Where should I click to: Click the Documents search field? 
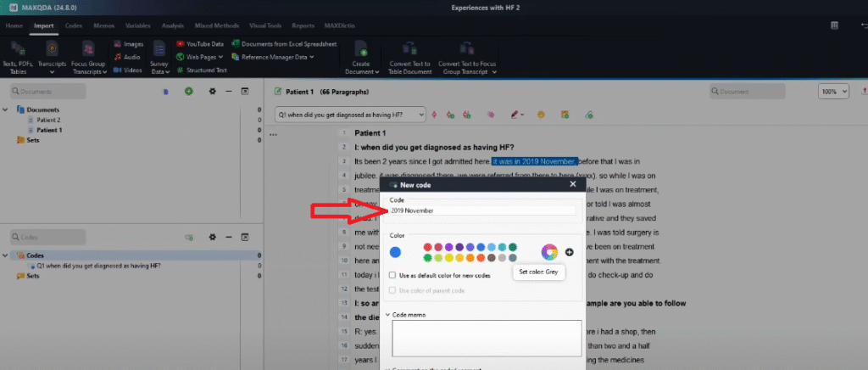pyautogui.click(x=48, y=92)
